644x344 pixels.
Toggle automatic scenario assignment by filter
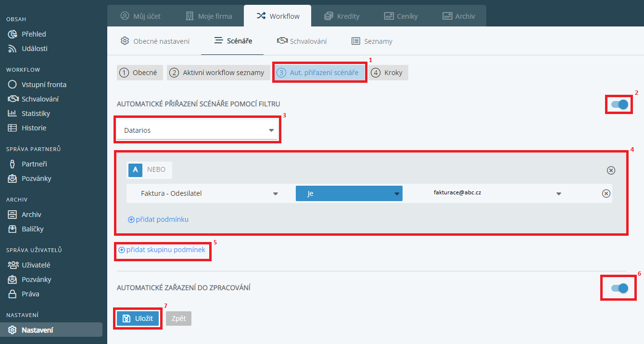[619, 104]
